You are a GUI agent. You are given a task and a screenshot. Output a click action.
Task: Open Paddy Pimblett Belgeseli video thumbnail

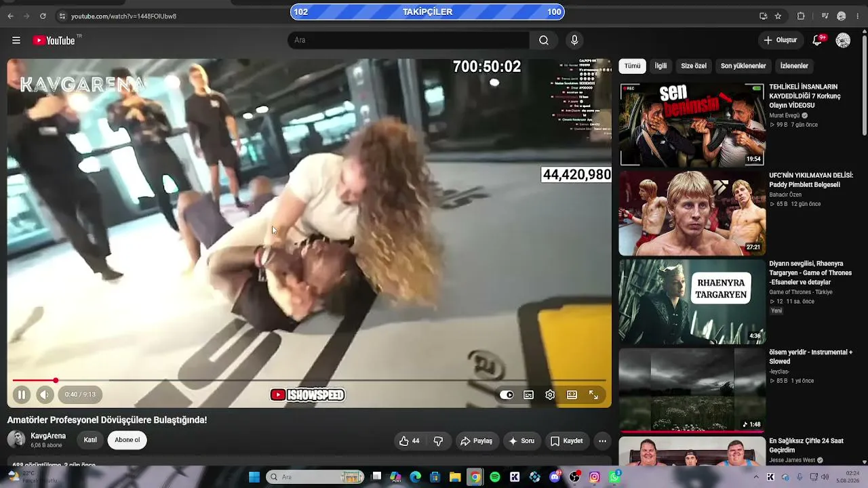(692, 213)
